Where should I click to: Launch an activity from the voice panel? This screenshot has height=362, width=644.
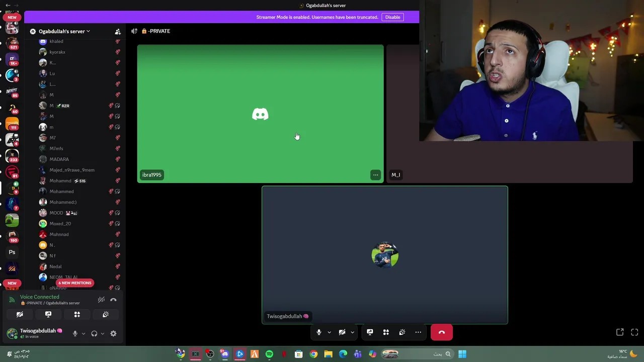[x=77, y=314]
